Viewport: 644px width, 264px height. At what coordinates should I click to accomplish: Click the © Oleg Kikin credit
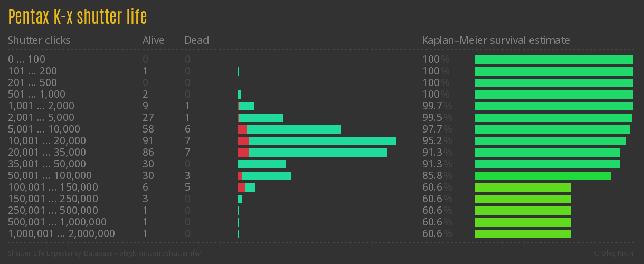coord(615,253)
